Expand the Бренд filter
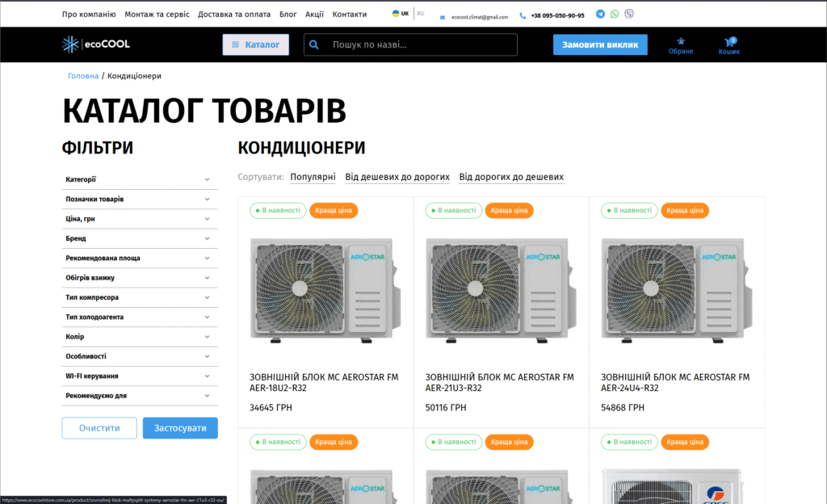Screen dimensions: 827x504 [x=140, y=238]
